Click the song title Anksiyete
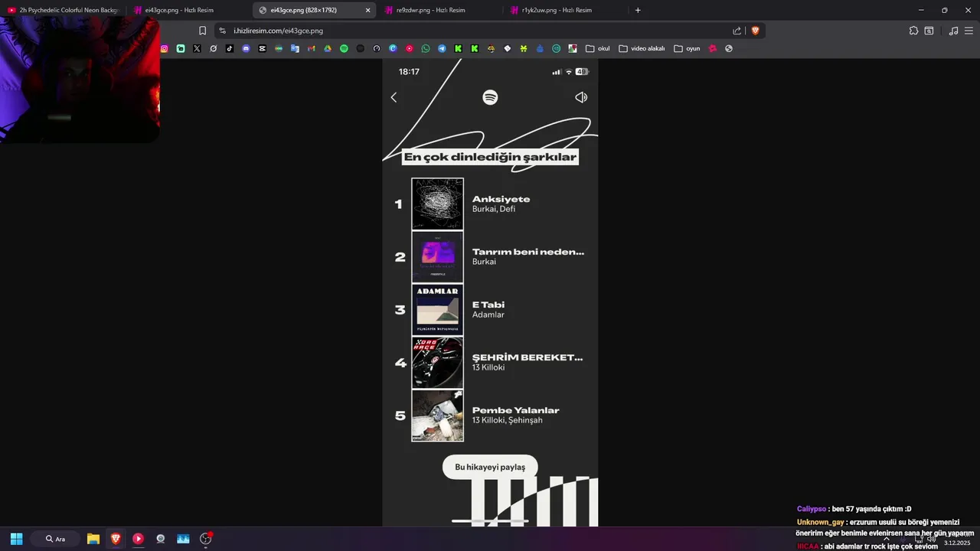 click(x=501, y=199)
